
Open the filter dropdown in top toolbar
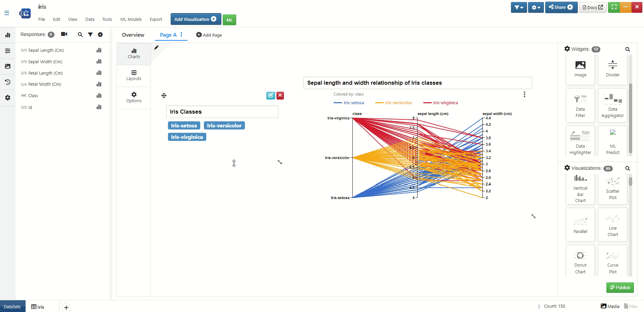click(x=519, y=7)
